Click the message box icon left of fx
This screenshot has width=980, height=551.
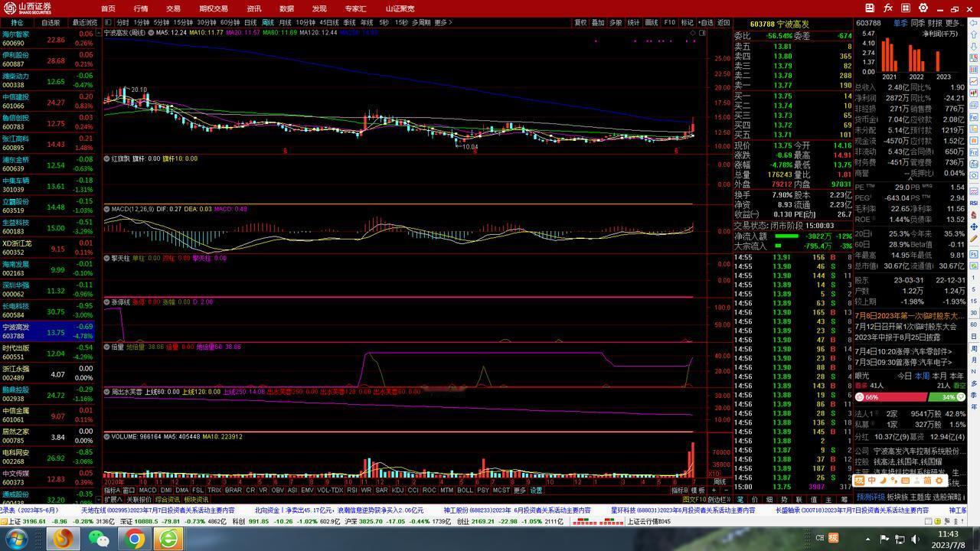tap(870, 8)
